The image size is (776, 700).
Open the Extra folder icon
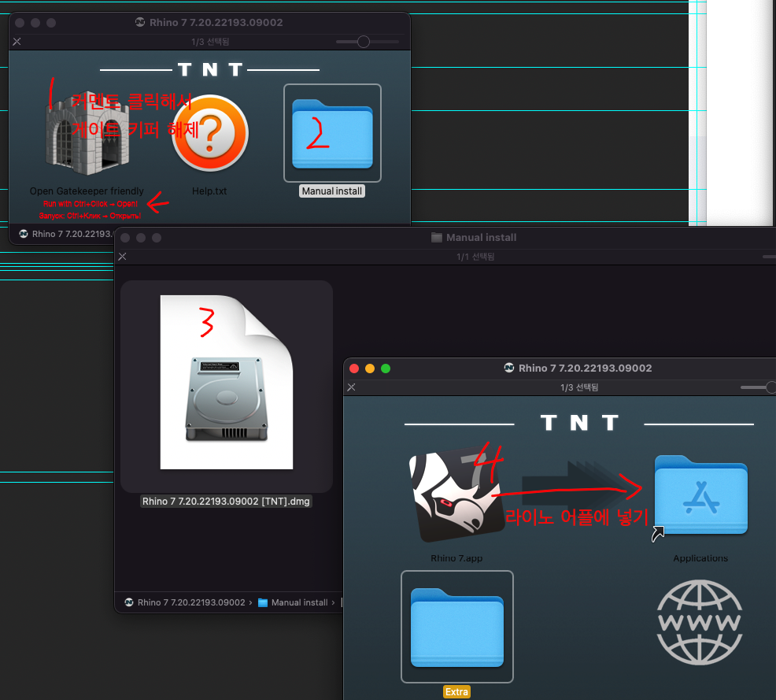point(456,628)
